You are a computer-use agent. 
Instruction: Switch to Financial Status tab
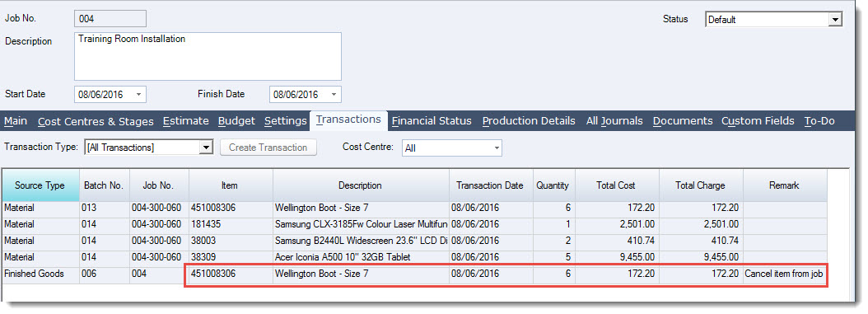click(x=432, y=120)
